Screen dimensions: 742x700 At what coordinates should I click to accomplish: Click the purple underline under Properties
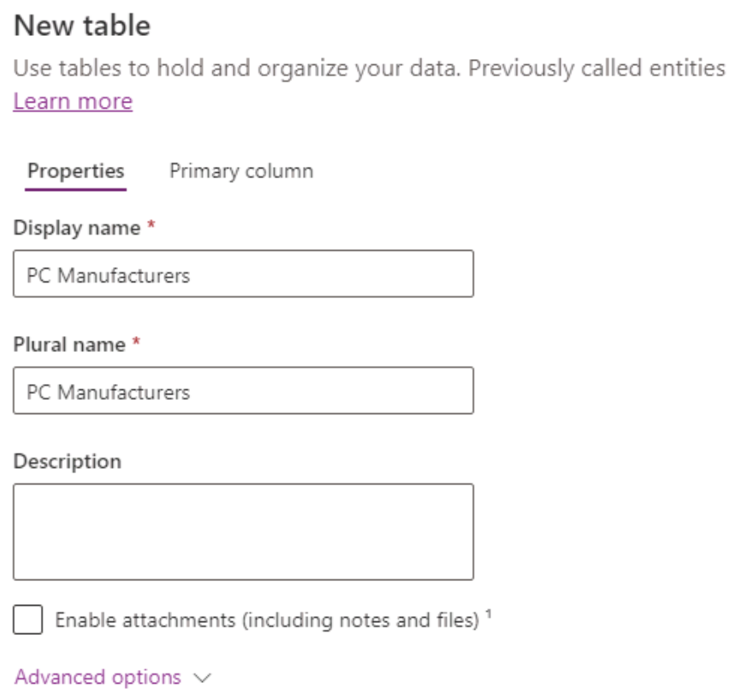click(x=75, y=189)
